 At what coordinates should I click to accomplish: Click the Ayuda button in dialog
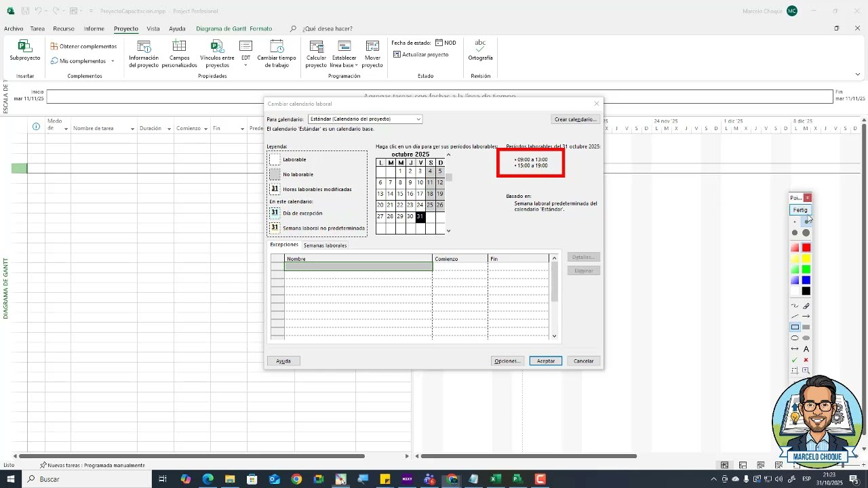(x=283, y=361)
